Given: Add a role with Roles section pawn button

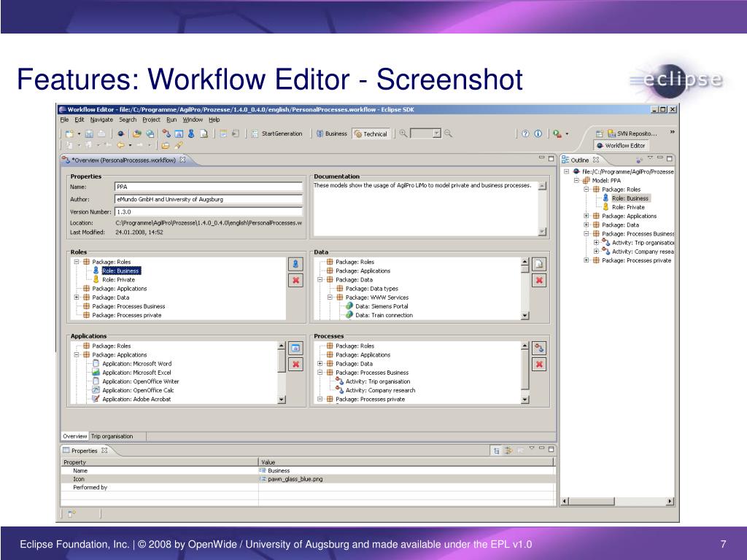Looking at the screenshot, I should click(295, 264).
